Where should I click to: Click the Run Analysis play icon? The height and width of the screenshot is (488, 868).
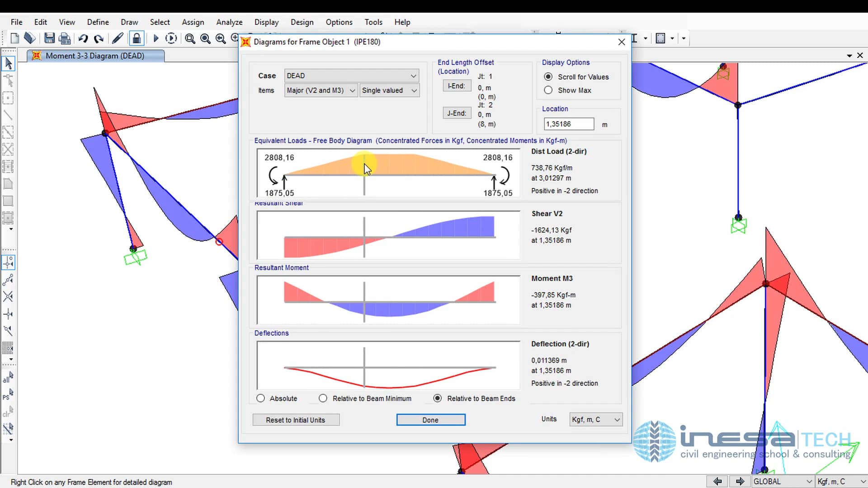click(x=156, y=38)
